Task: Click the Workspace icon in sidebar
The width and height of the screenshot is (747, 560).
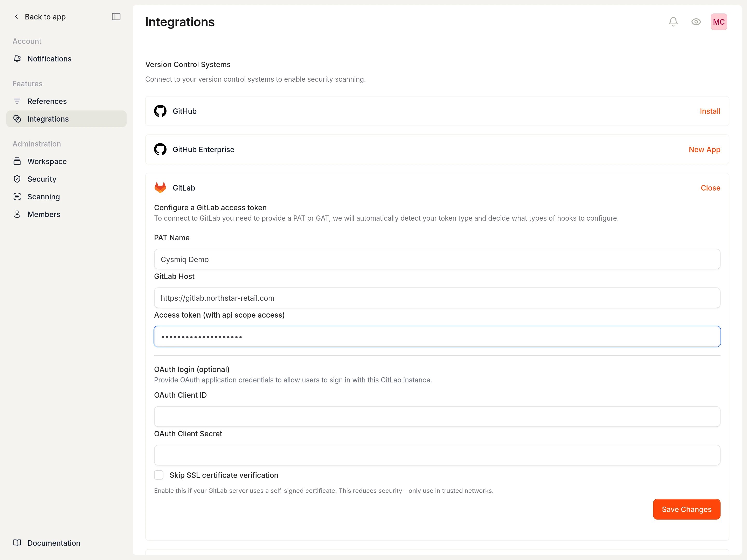Action: tap(17, 161)
